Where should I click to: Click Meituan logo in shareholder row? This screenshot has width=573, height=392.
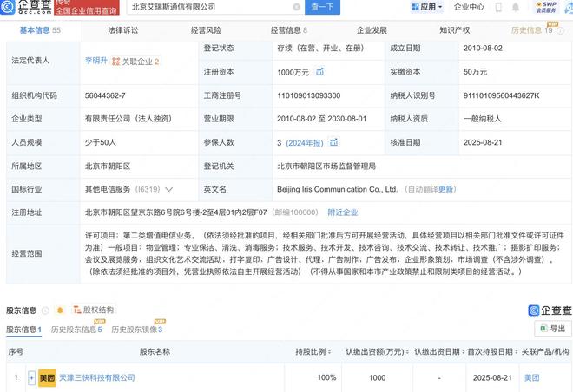[47, 378]
